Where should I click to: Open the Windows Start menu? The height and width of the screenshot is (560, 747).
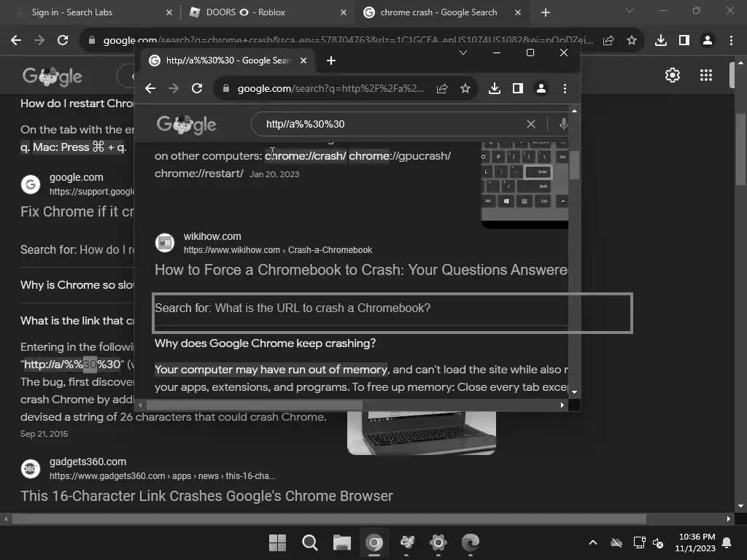point(277,542)
